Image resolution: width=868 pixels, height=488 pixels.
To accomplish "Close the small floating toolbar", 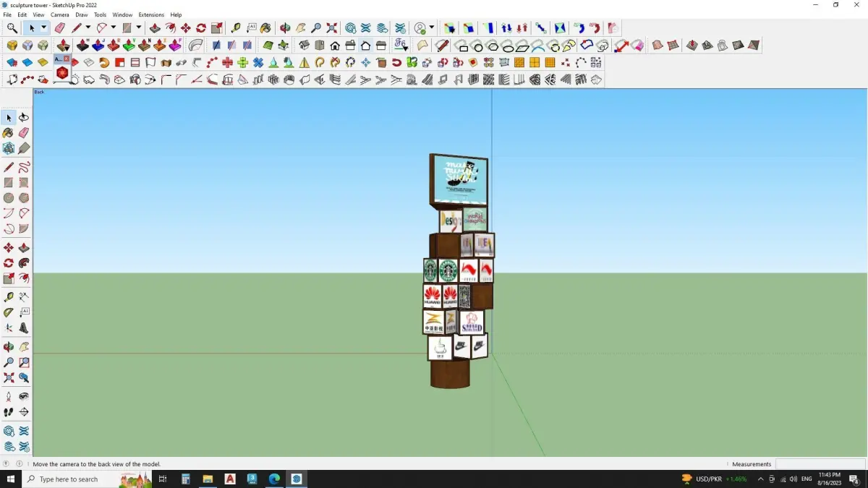I will (67, 59).
